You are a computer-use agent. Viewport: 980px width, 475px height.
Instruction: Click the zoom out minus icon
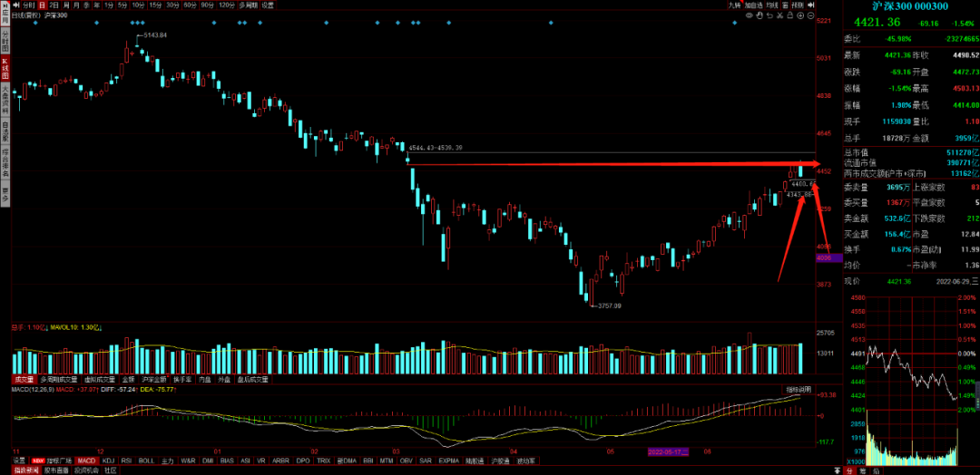tap(810, 15)
